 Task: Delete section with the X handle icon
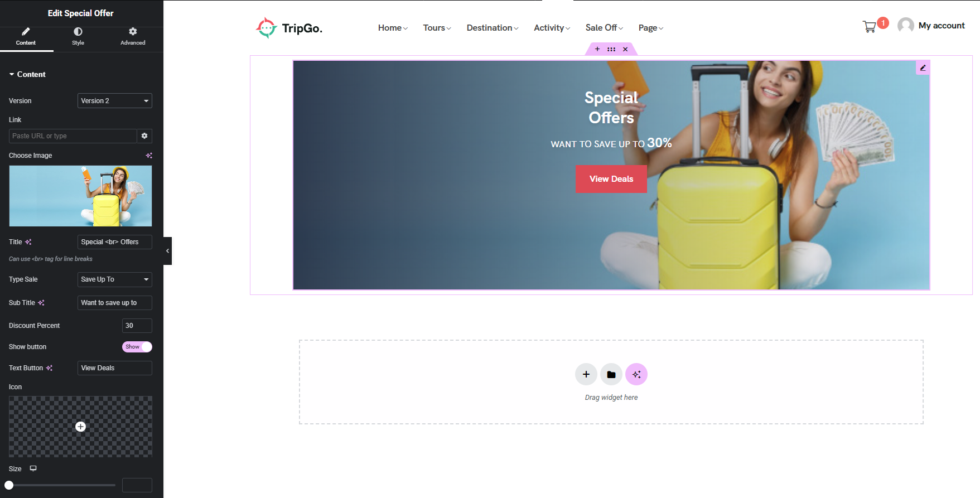coord(625,49)
